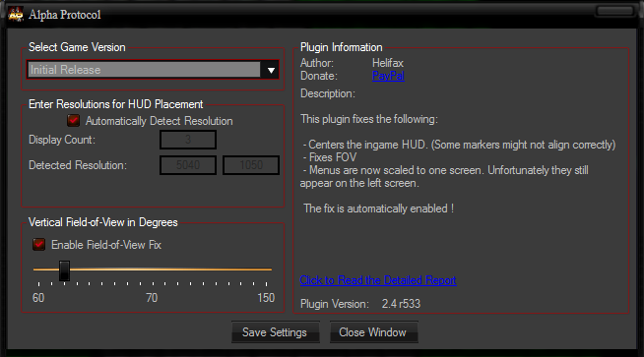Click the Display Count field showing 3

(188, 140)
